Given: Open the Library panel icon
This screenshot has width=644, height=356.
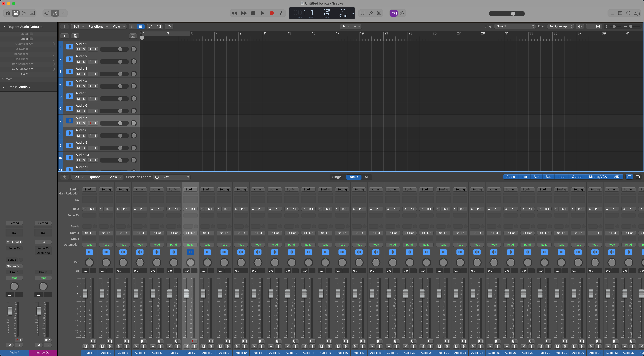Looking at the screenshot, I should coord(7,13).
